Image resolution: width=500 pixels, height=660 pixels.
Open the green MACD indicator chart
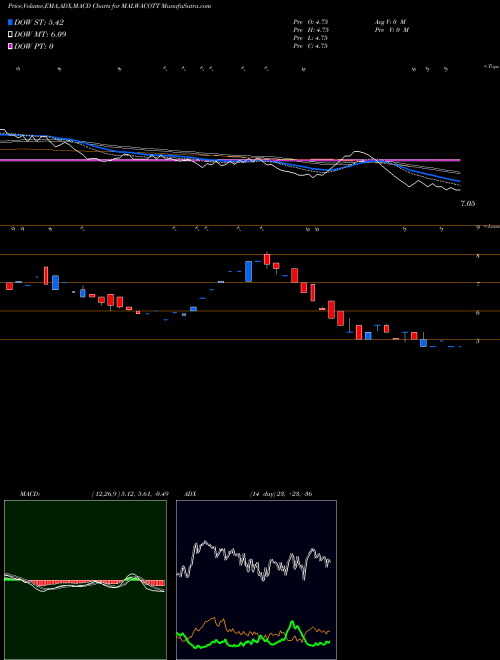[x=85, y=580]
